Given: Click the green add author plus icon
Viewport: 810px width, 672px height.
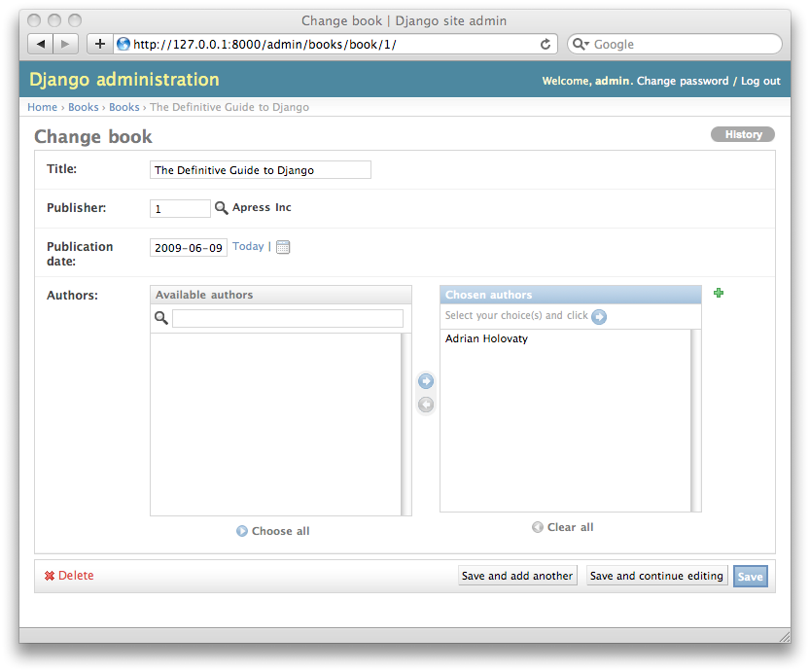Looking at the screenshot, I should click(x=719, y=293).
